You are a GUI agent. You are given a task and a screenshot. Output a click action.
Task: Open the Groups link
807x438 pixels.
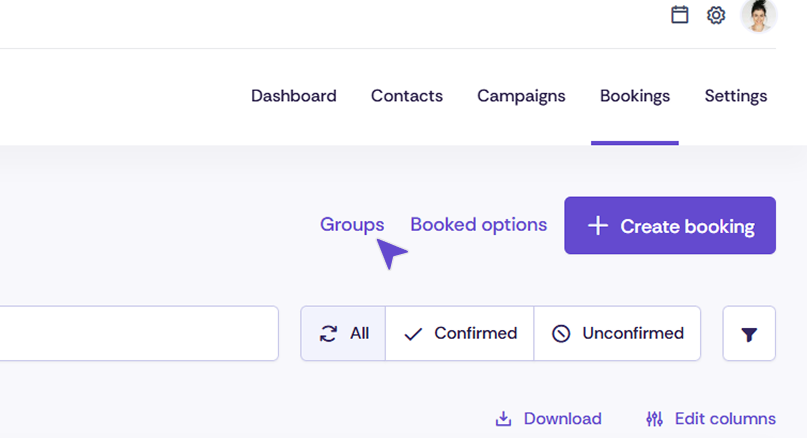pos(352,225)
